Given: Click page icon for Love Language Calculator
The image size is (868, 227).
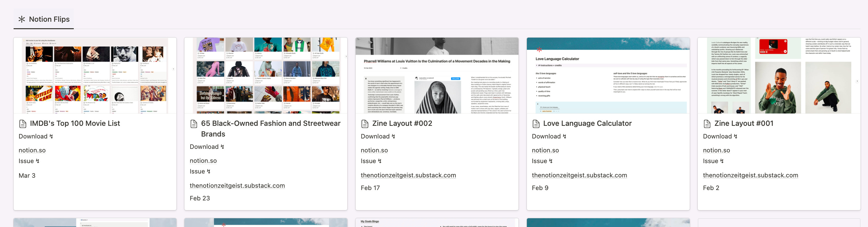Looking at the screenshot, I should tap(536, 124).
